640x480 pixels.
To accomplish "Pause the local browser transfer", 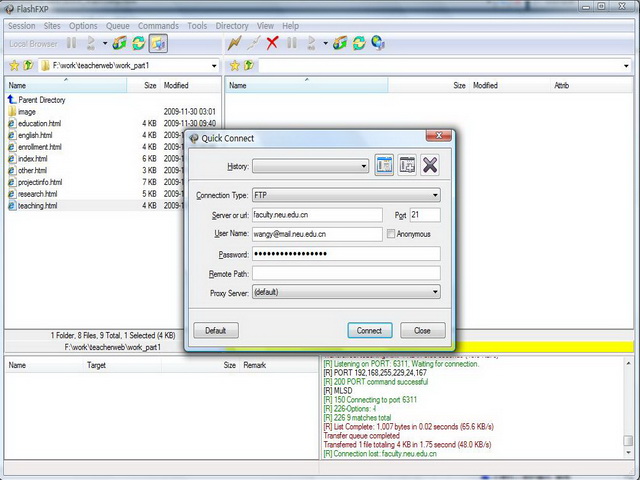I will pos(71,43).
